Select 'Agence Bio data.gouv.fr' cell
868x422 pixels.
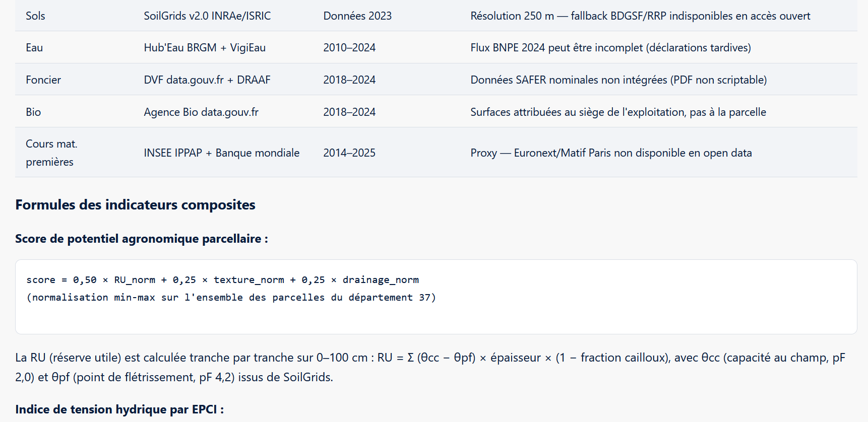click(201, 112)
